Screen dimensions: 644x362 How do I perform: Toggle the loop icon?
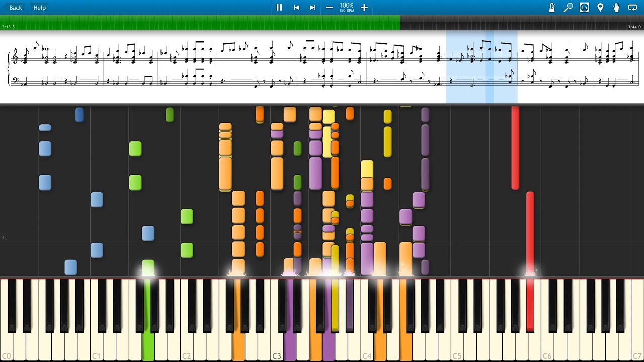pyautogui.click(x=632, y=8)
